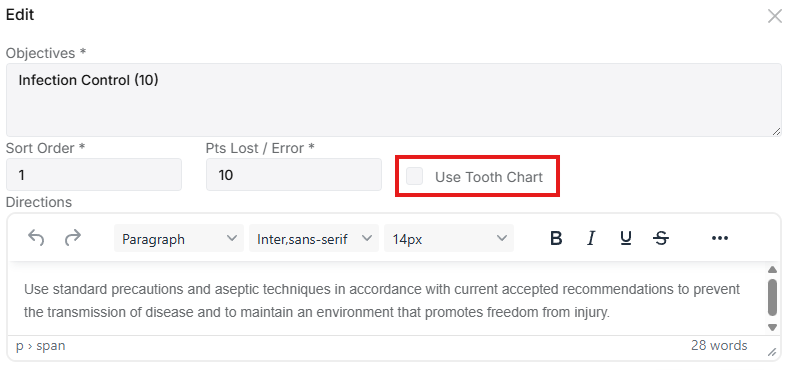Apply strikethrough formatting to text
This screenshot has width=787, height=370.
pyautogui.click(x=662, y=238)
